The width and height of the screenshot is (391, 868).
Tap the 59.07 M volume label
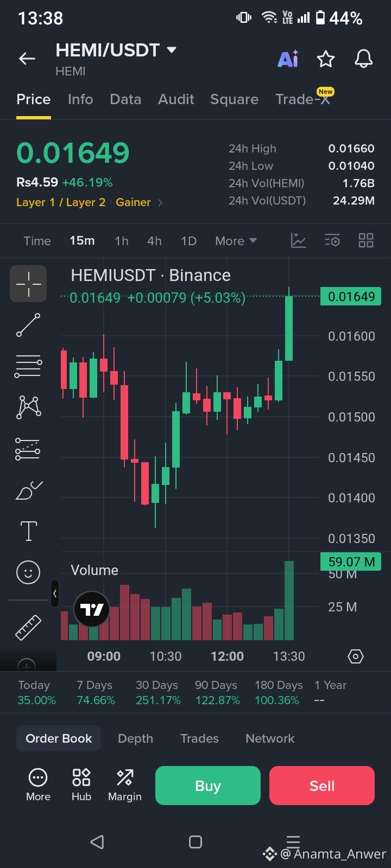coord(351,561)
